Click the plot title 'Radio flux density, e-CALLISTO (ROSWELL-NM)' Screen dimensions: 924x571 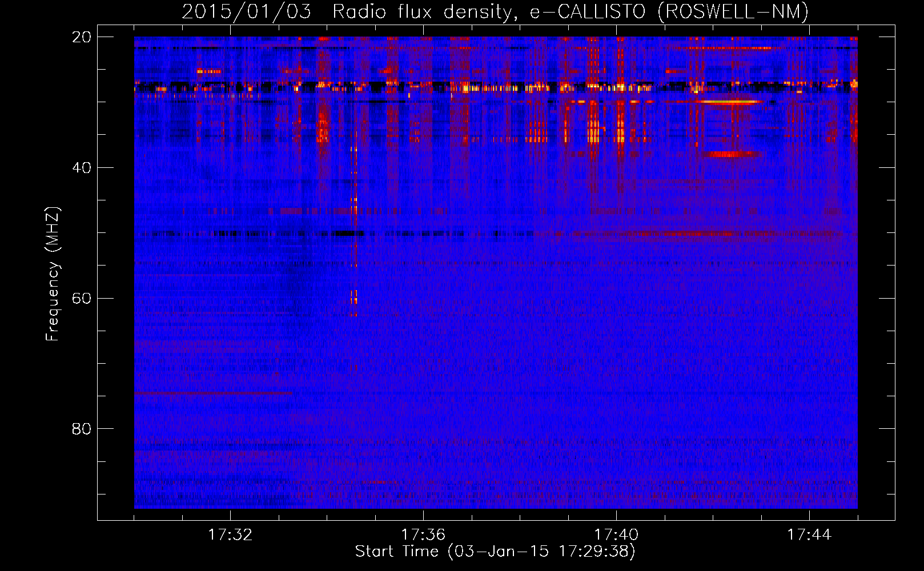coord(571,11)
